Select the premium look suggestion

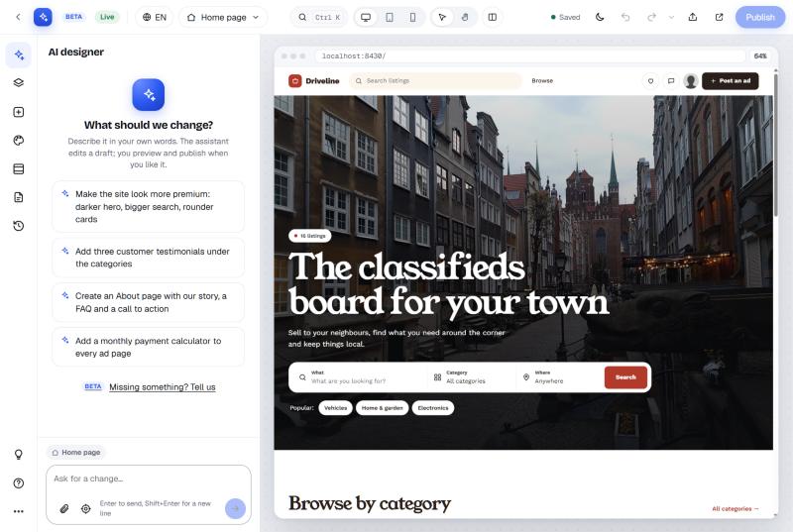pos(148,207)
